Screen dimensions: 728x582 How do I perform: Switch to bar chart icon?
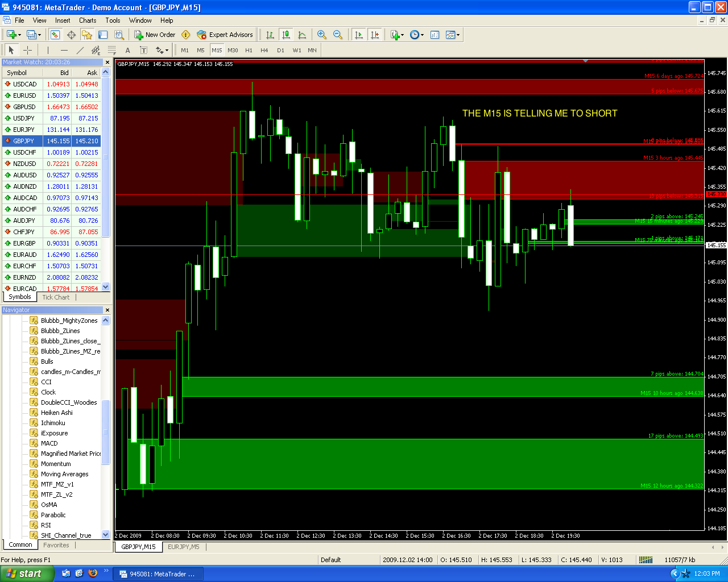pyautogui.click(x=270, y=35)
